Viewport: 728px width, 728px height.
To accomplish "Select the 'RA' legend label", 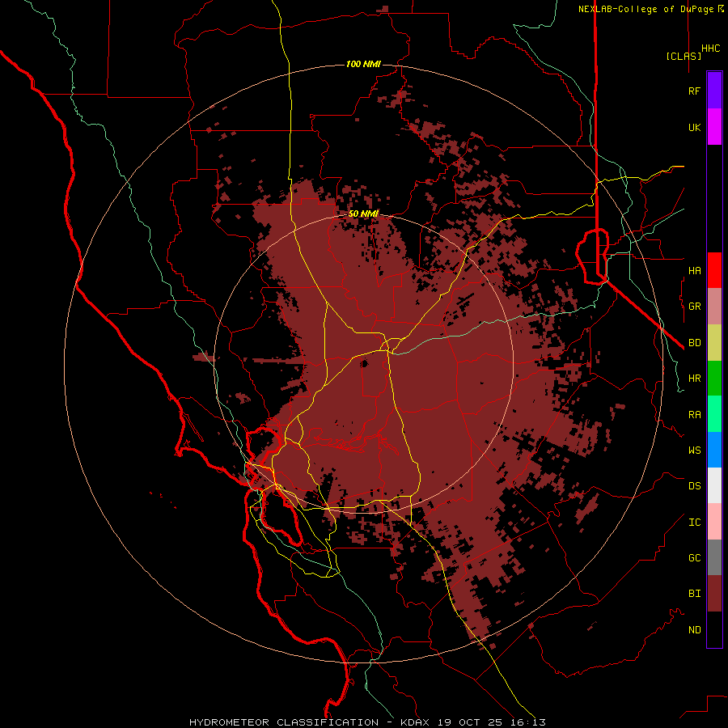I will point(694,415).
